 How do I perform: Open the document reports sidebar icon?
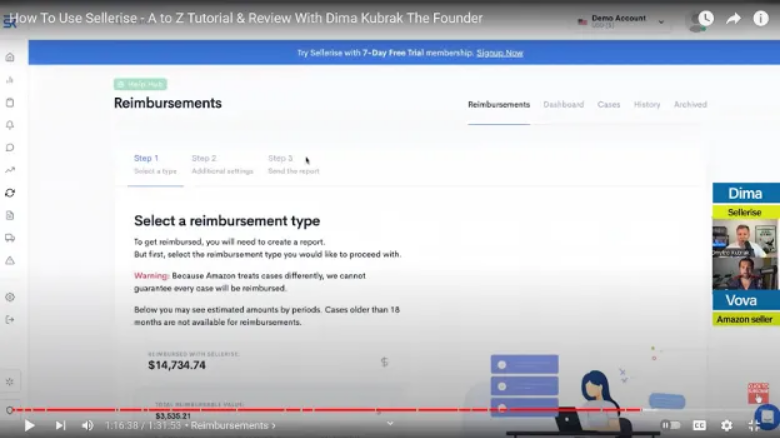[x=10, y=216]
